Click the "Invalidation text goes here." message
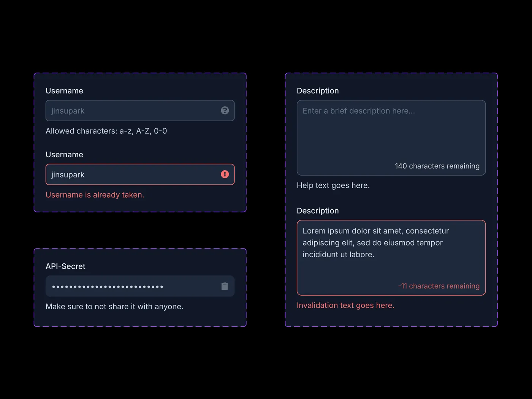This screenshot has width=532, height=399. tap(345, 306)
